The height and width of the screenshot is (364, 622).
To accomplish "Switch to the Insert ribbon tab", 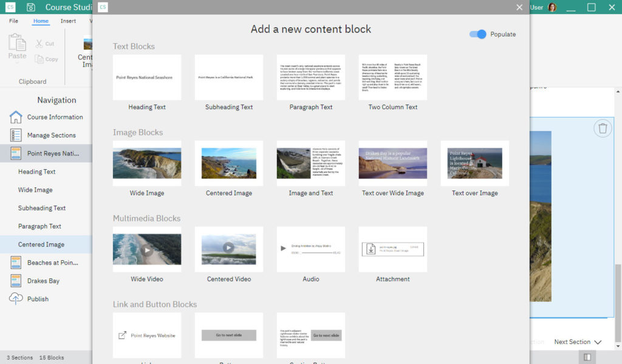I will click(x=68, y=21).
